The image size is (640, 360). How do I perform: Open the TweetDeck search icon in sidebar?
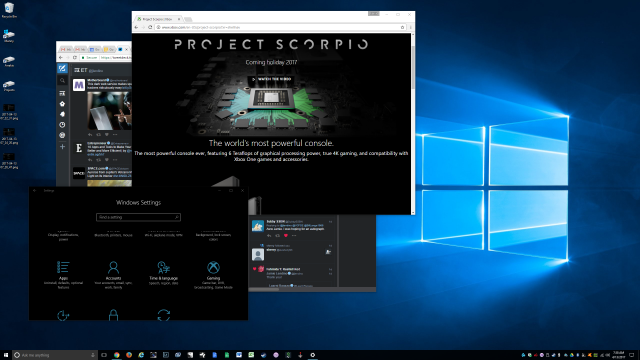62,81
